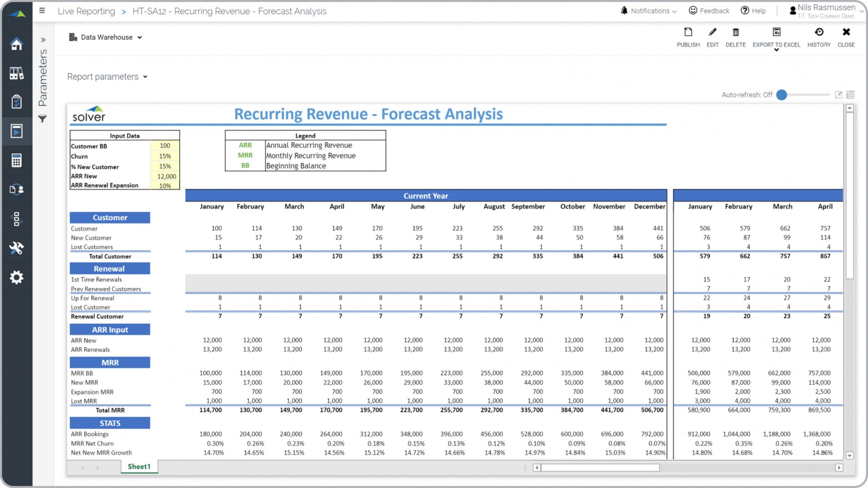Click the filter funnel icon
868x488 pixels.
[x=42, y=119]
